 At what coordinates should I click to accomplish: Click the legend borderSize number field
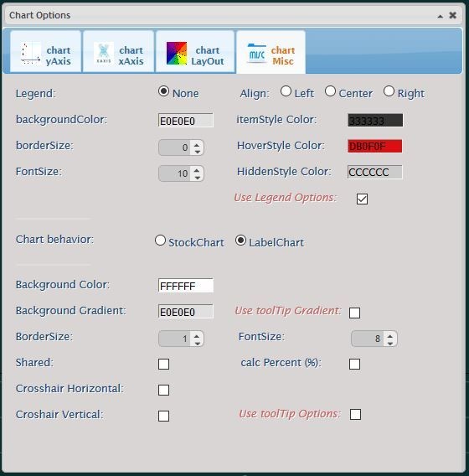(175, 147)
